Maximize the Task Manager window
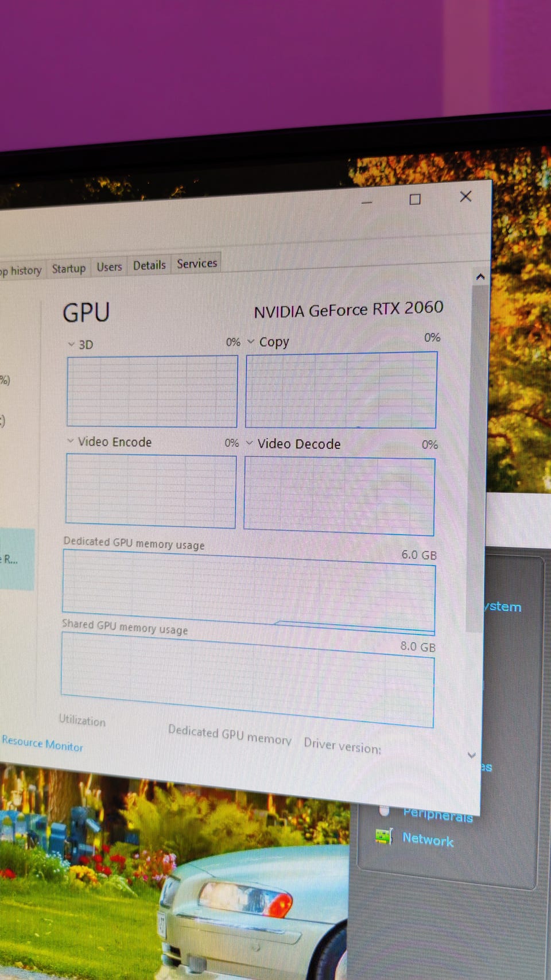The image size is (551, 980). [415, 199]
